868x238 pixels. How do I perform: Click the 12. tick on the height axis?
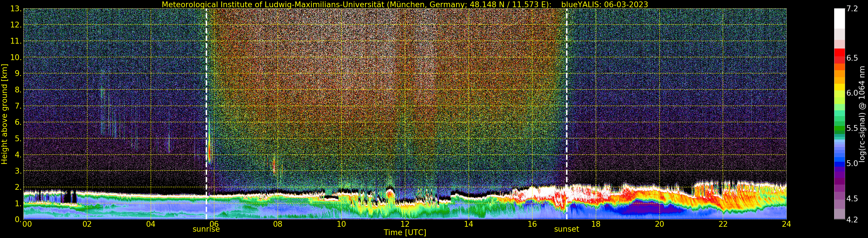tap(16, 25)
